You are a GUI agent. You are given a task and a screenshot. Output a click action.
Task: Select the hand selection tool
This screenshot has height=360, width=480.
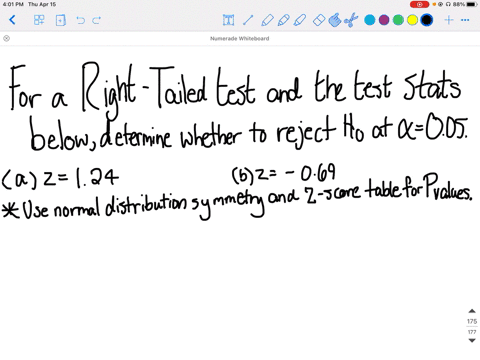click(335, 20)
